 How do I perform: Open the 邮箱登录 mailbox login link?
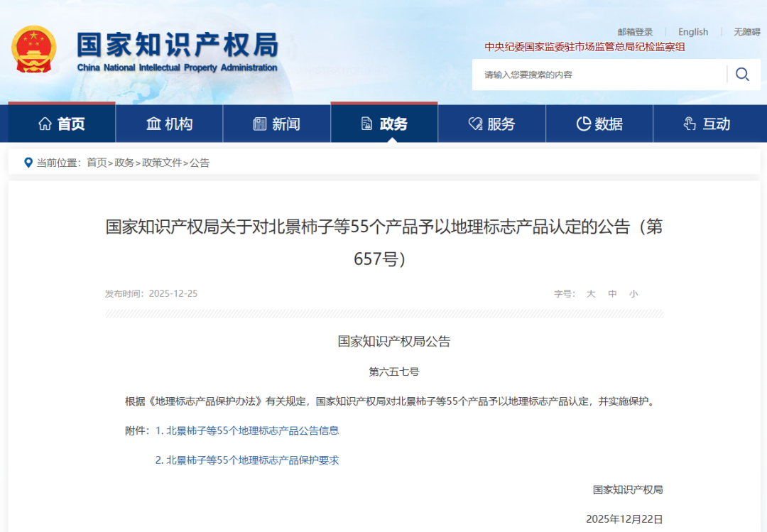[x=635, y=32]
